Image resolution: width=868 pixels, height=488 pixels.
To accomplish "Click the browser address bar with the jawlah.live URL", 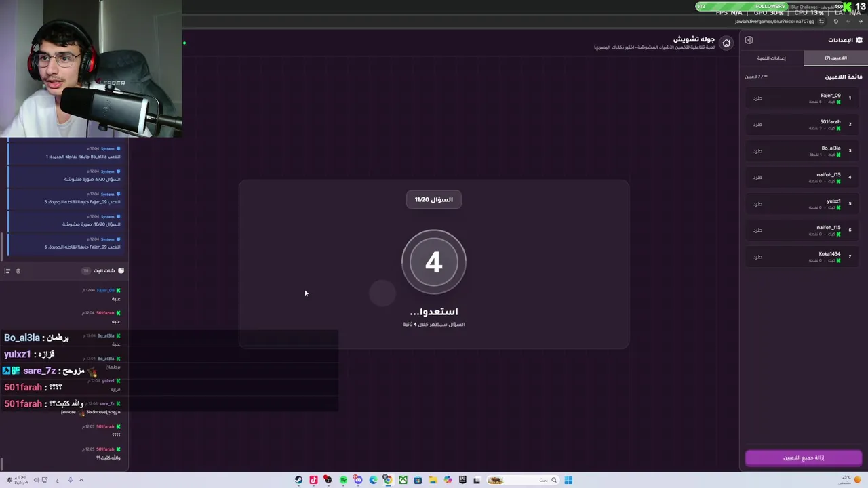I will click(775, 22).
